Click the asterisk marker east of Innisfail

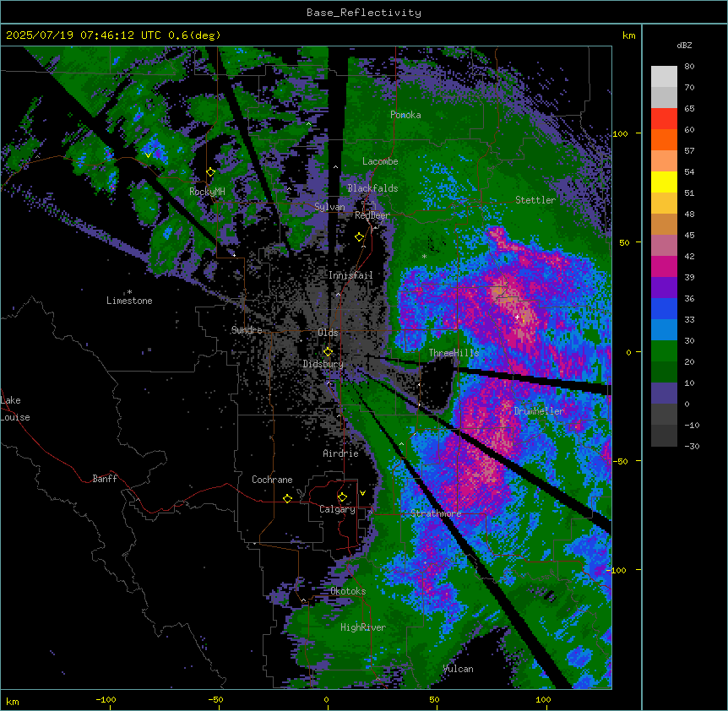[424, 256]
